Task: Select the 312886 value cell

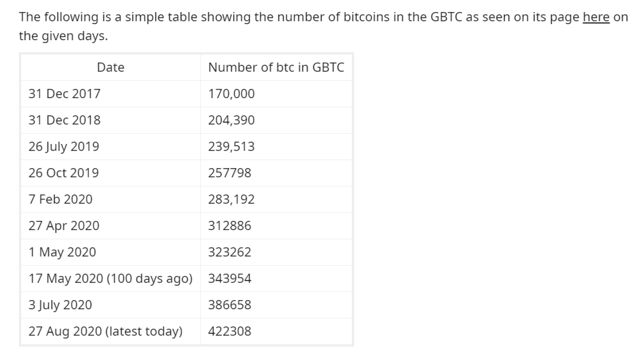Action: tap(276, 226)
